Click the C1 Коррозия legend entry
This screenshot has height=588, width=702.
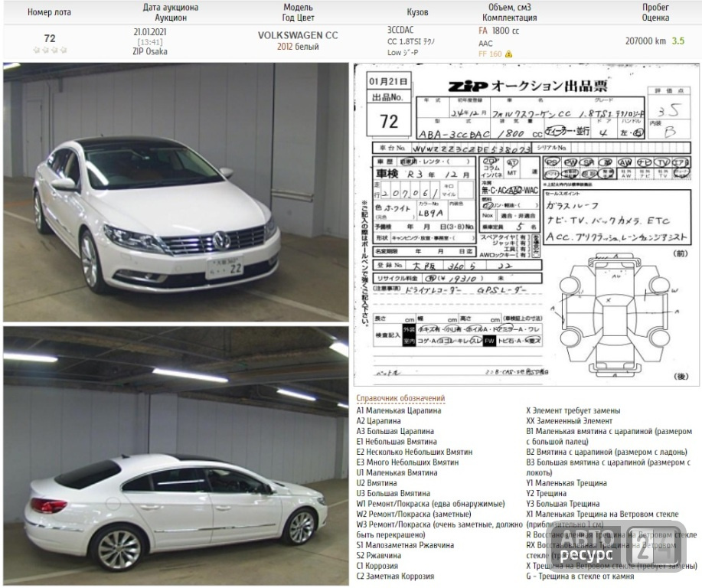tap(377, 565)
